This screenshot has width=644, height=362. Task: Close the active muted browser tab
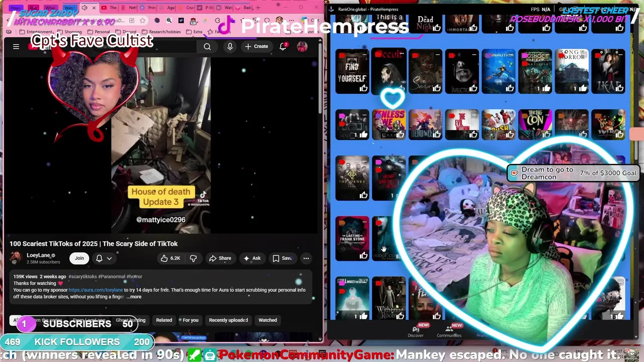pyautogui.click(x=94, y=8)
